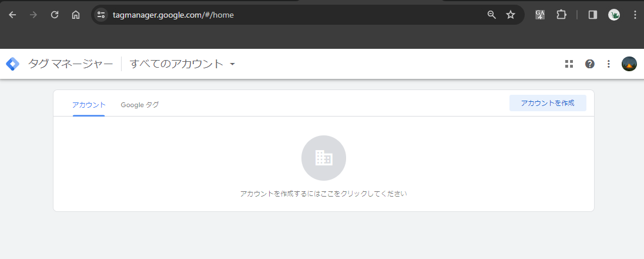Click the browser forward arrow
644x259 pixels.
33,15
